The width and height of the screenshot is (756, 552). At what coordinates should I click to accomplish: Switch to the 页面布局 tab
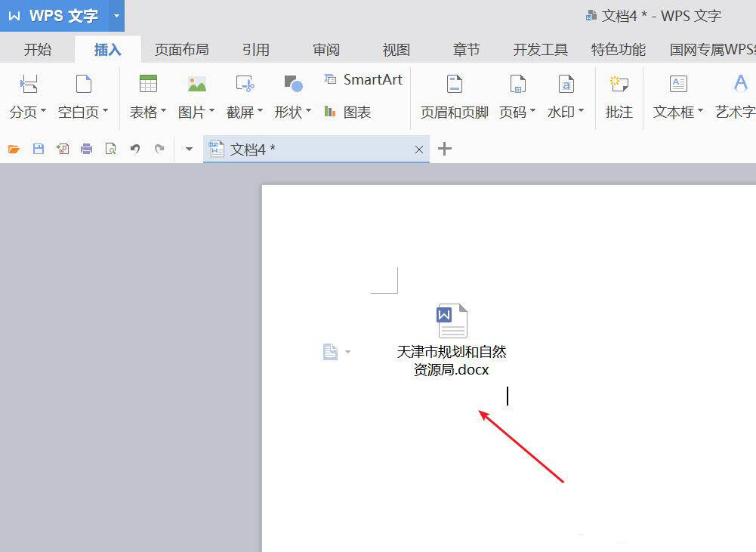(x=182, y=49)
